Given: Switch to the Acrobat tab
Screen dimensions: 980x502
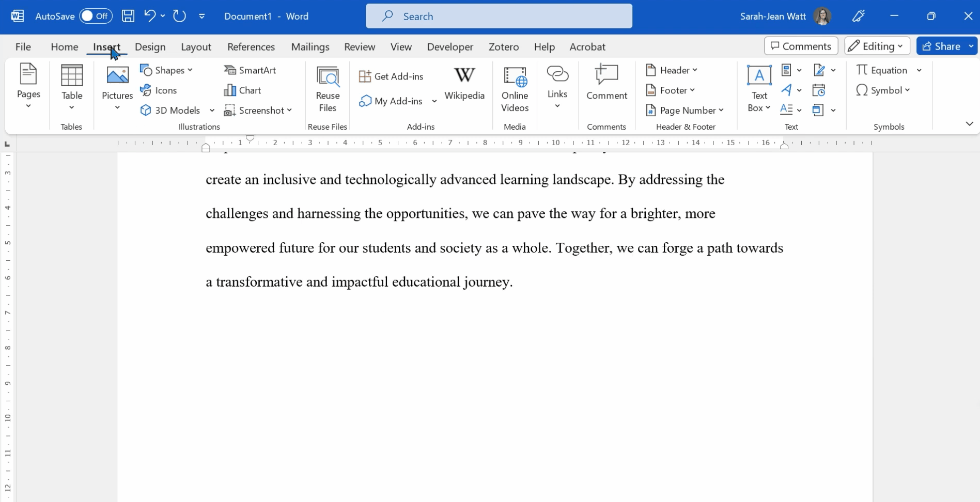Looking at the screenshot, I should (587, 46).
